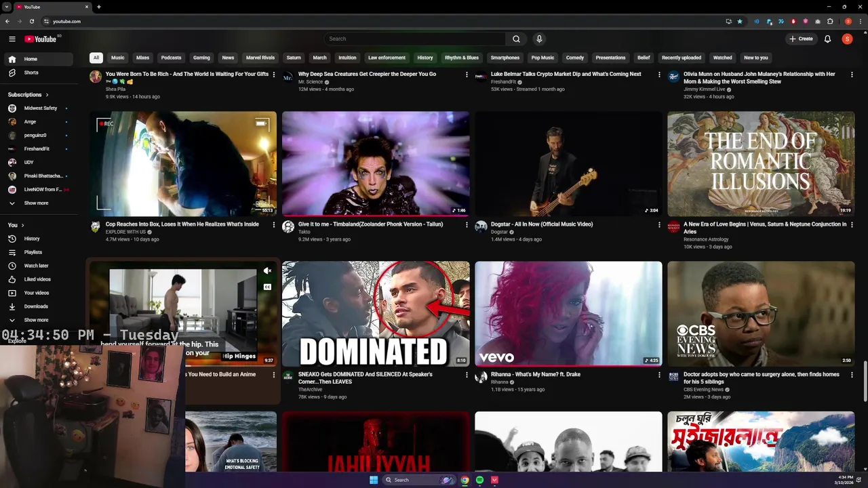Reload the page

coord(31,21)
